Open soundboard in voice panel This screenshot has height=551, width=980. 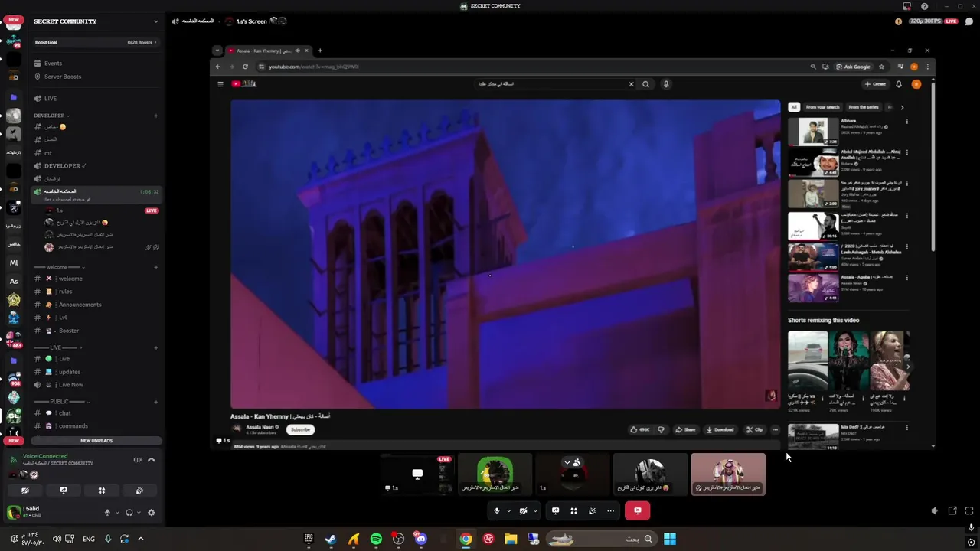(x=139, y=491)
